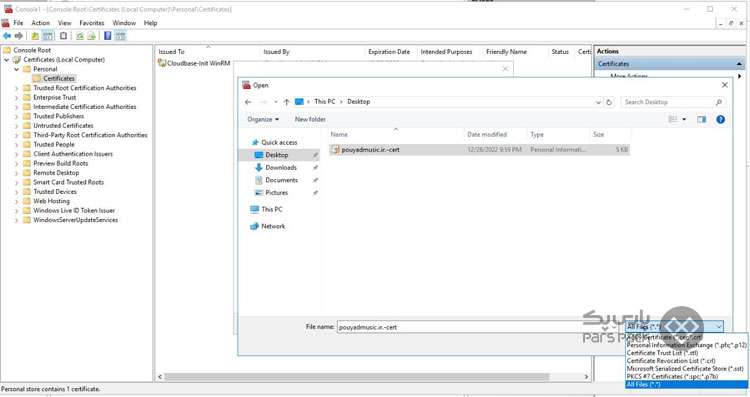Click the Up arrow in Open dialog
Viewport: 750px width, 397px height.
click(286, 102)
